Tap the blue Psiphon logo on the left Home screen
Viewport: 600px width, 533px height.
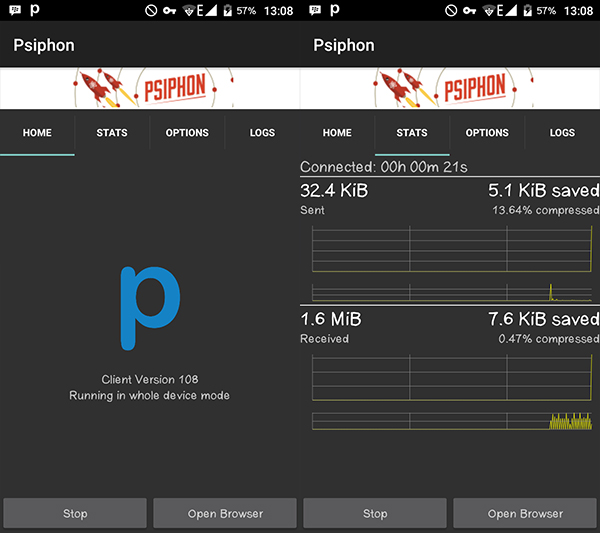(150, 308)
